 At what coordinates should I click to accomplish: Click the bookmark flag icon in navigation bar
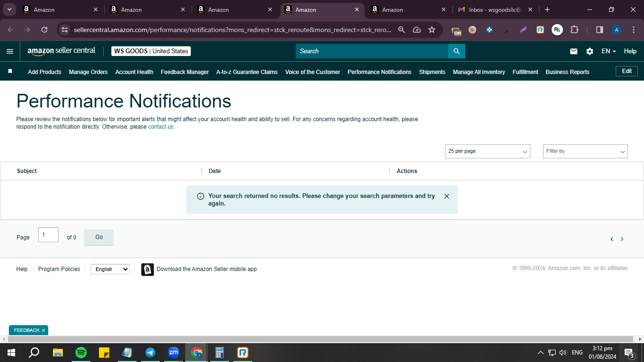pyautogui.click(x=10, y=72)
